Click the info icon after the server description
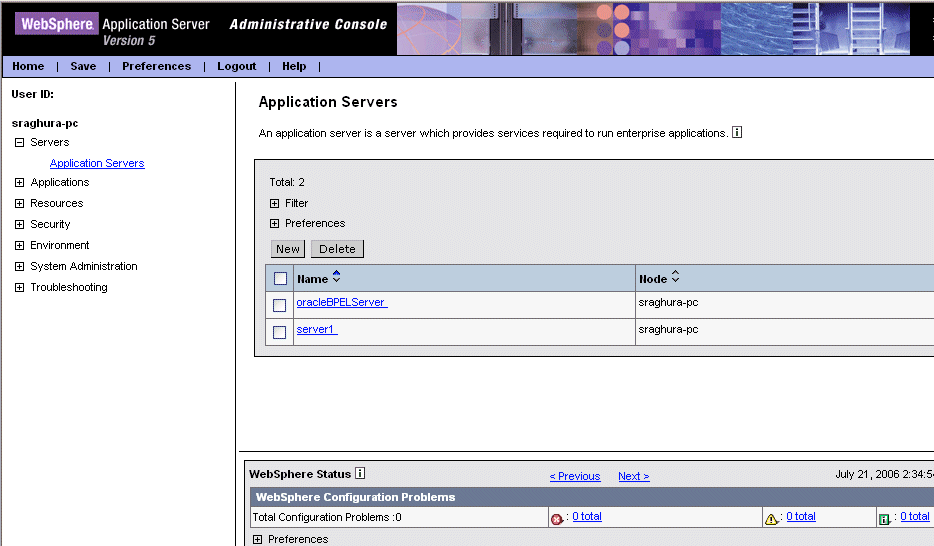 click(x=737, y=132)
